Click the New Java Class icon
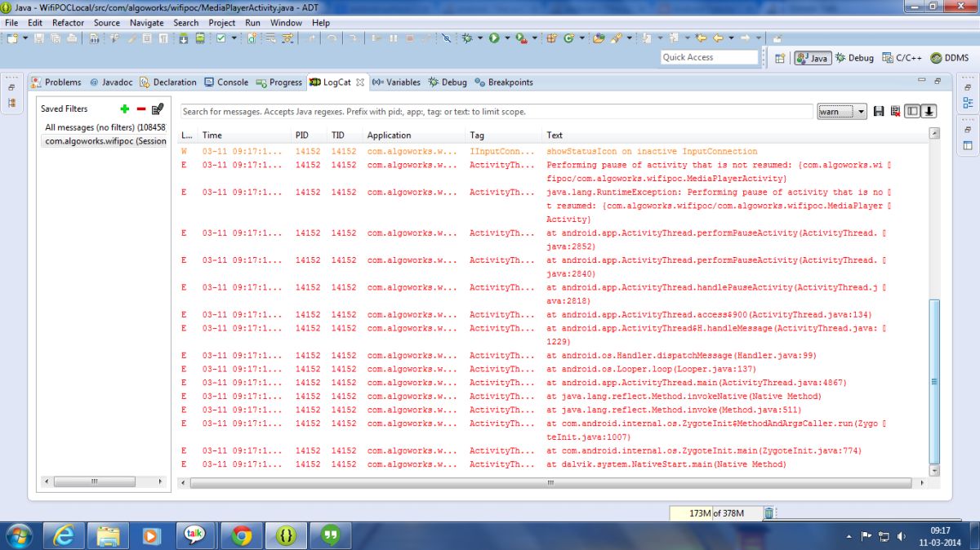 point(568,38)
